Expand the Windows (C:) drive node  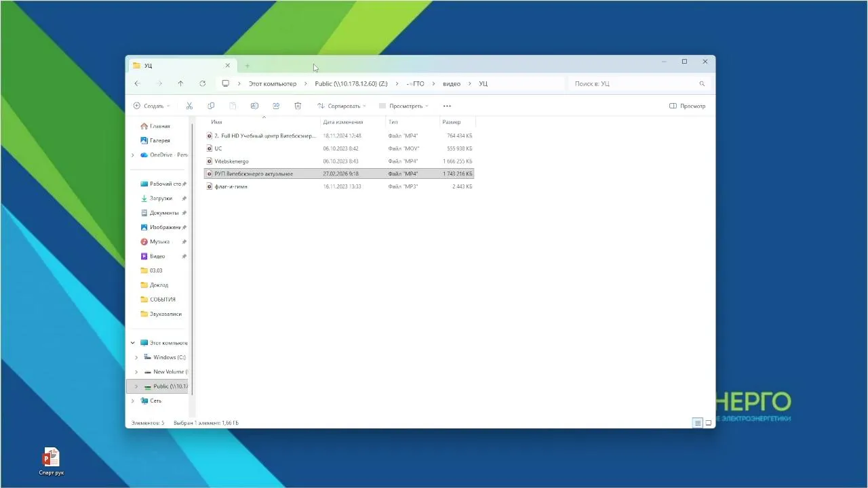pyautogui.click(x=136, y=357)
